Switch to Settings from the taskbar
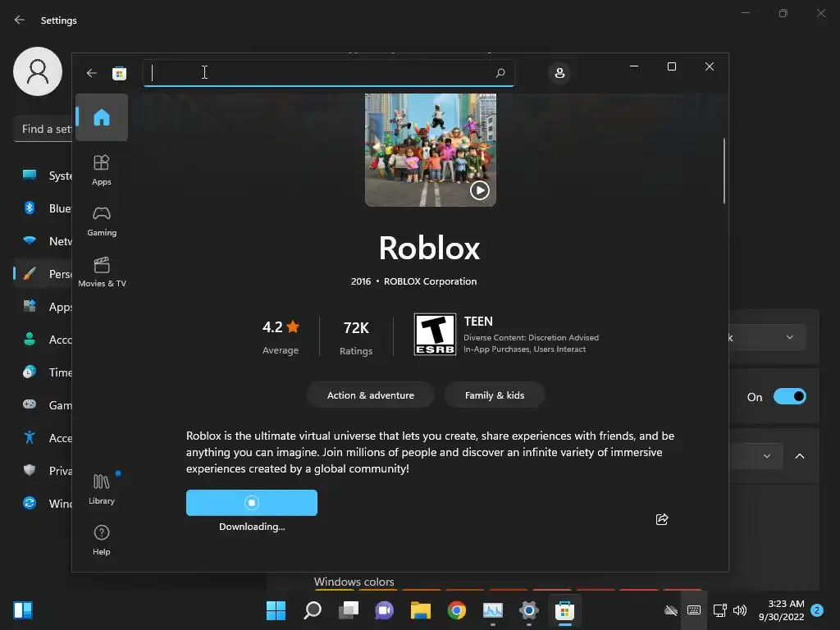Viewport: 840px width, 630px height. click(x=529, y=609)
